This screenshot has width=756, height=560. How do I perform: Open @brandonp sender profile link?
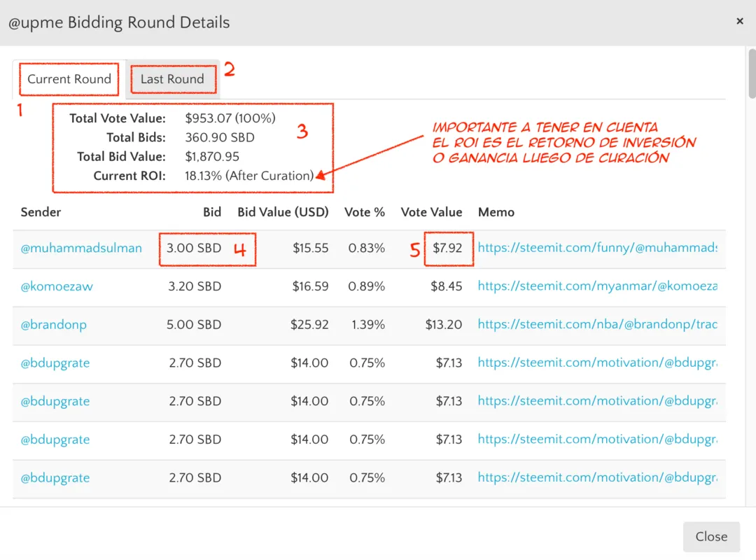(53, 325)
